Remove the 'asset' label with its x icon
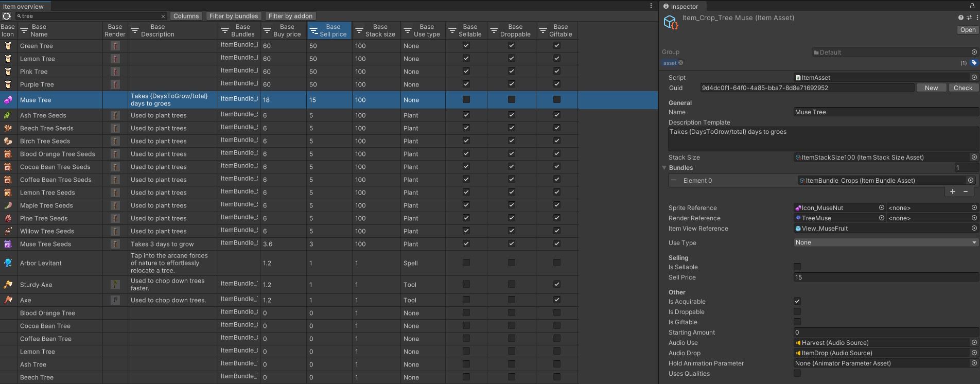This screenshot has width=980, height=384. pyautogui.click(x=680, y=63)
